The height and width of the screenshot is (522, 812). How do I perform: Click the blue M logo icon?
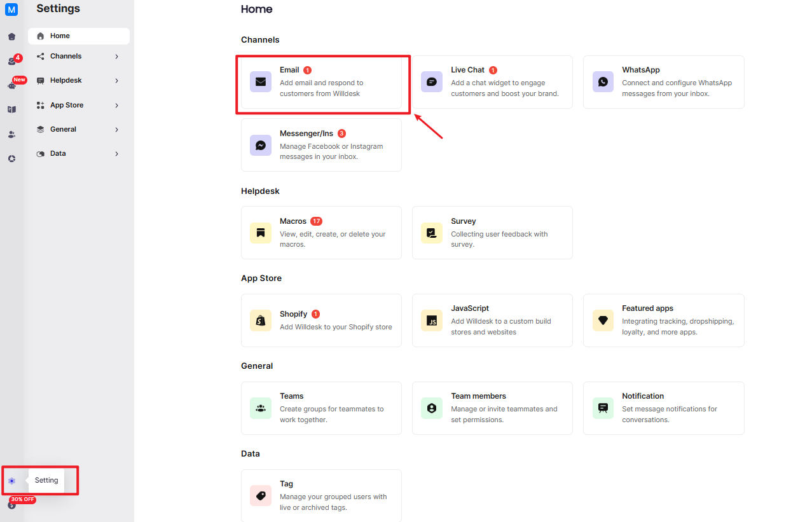[x=11, y=10]
